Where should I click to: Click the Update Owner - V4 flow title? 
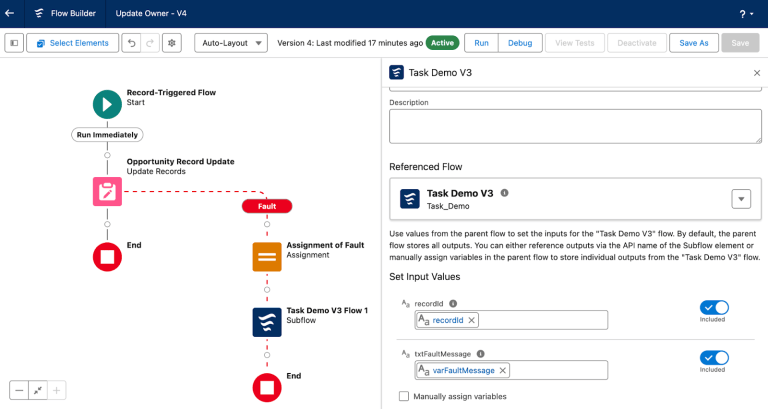151,13
